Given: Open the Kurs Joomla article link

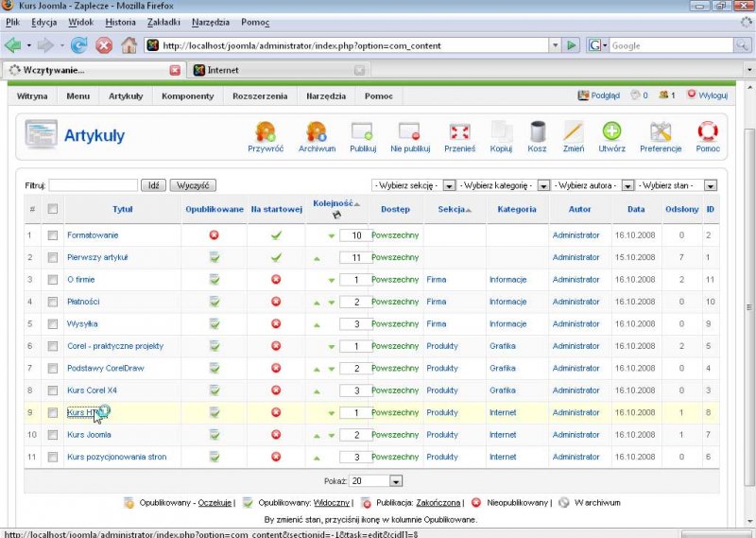Looking at the screenshot, I should (x=89, y=435).
